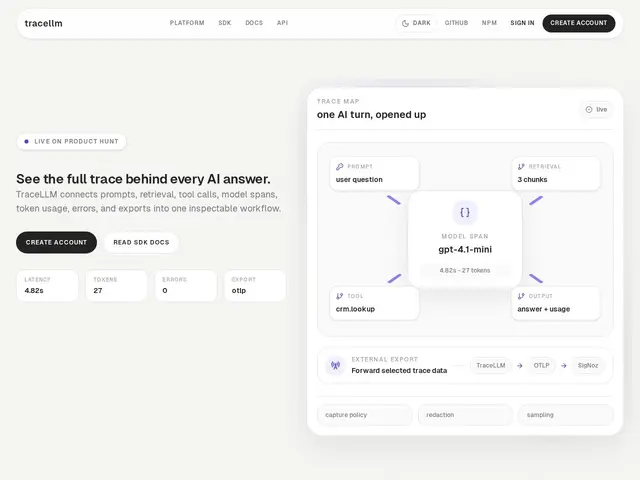Click the SigNoz export chip
This screenshot has height=480, width=640.
[588, 365]
